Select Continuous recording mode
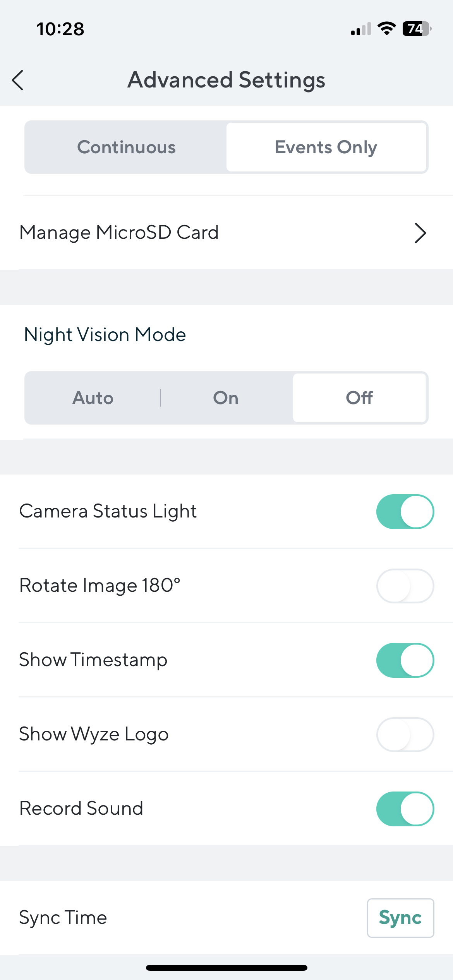 tap(126, 147)
